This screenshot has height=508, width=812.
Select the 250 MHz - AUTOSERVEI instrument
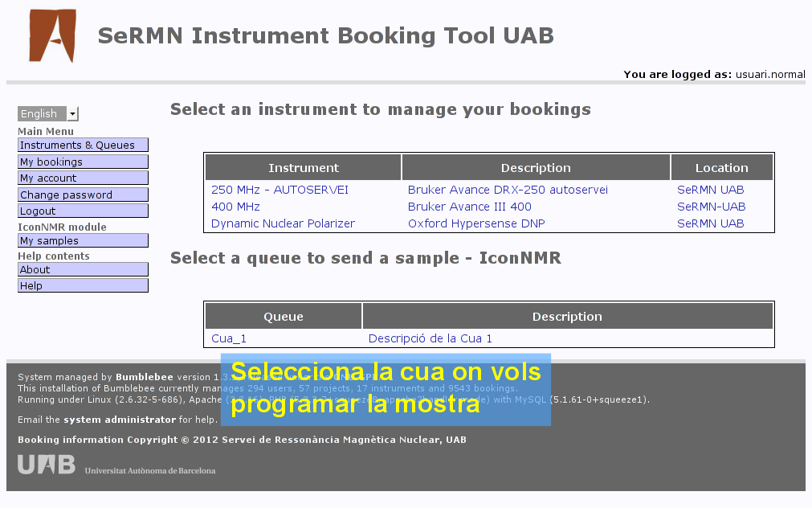[x=280, y=190]
